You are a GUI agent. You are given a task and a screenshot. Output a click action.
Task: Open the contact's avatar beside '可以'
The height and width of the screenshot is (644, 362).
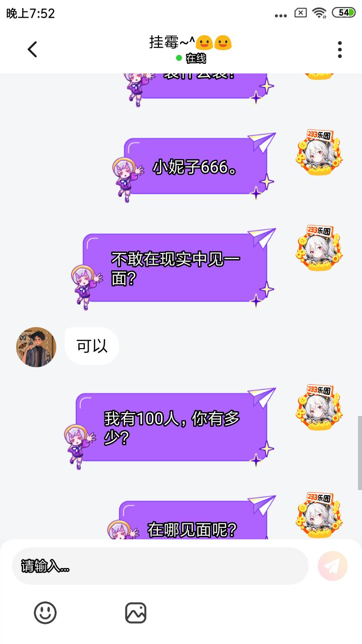tap(36, 347)
